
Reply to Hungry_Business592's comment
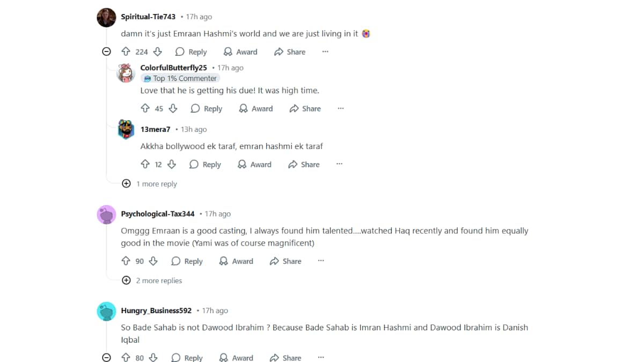click(187, 358)
